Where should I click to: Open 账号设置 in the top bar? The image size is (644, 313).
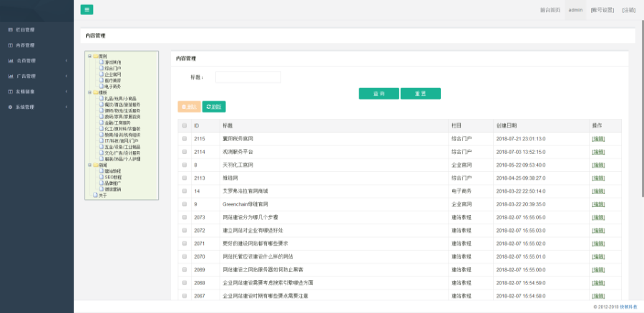point(602,10)
